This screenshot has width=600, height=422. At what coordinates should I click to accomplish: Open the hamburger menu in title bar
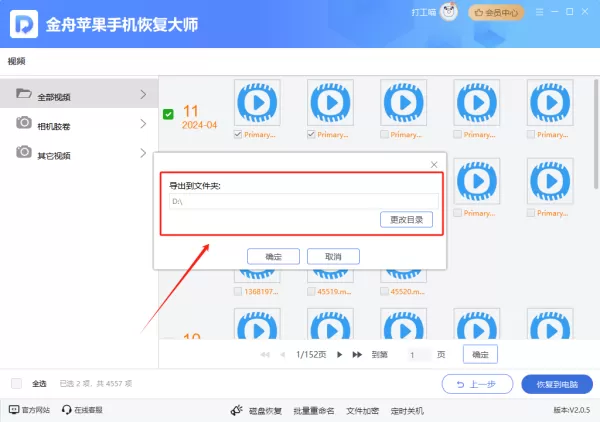[540, 12]
